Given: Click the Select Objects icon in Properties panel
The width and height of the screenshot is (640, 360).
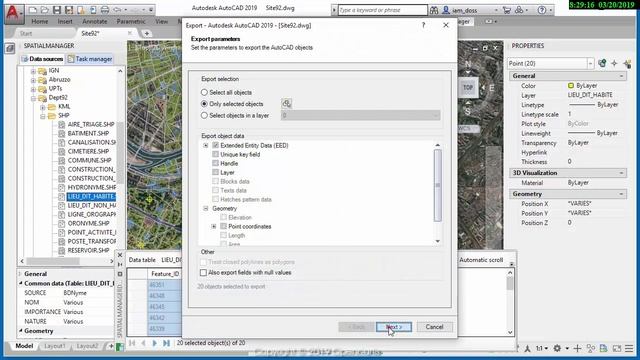Looking at the screenshot, I should coord(614,63).
